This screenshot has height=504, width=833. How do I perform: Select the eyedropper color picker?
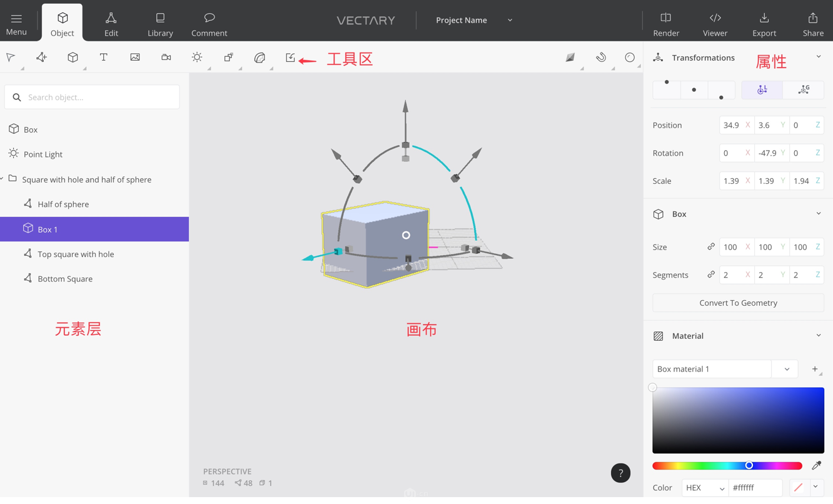point(816,465)
